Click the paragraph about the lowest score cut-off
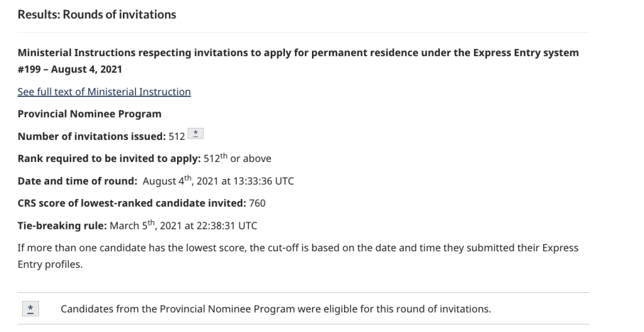644x332 pixels. 297,248
